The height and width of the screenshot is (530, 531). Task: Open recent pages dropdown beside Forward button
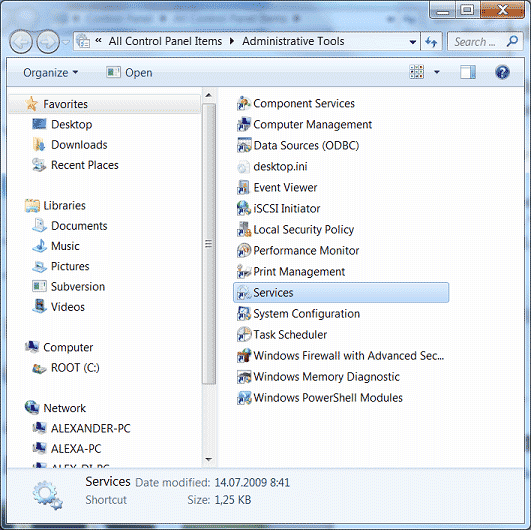click(x=66, y=42)
